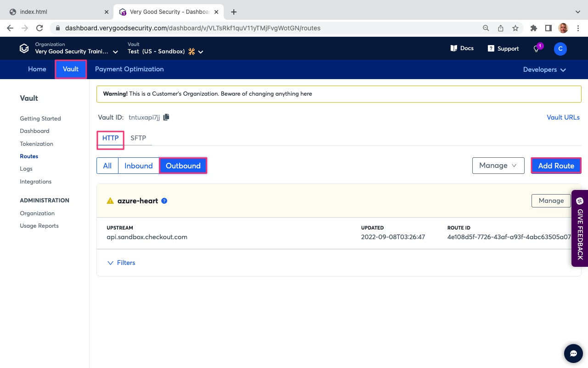Image resolution: width=588 pixels, height=368 pixels.
Task: Open the Vault URLs link
Action: click(563, 117)
